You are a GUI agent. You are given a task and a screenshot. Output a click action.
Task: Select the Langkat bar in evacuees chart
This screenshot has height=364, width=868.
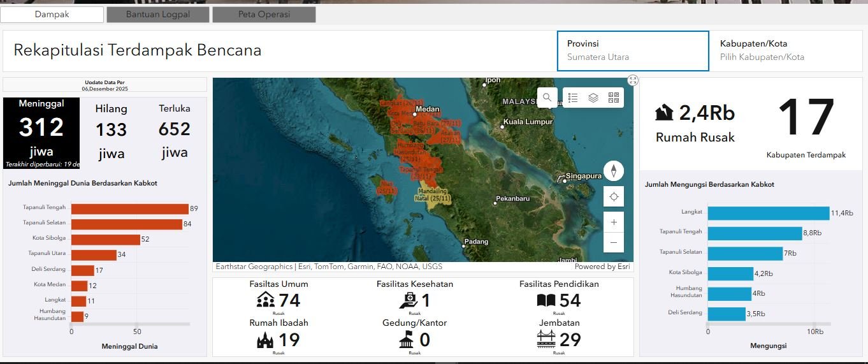pos(768,213)
